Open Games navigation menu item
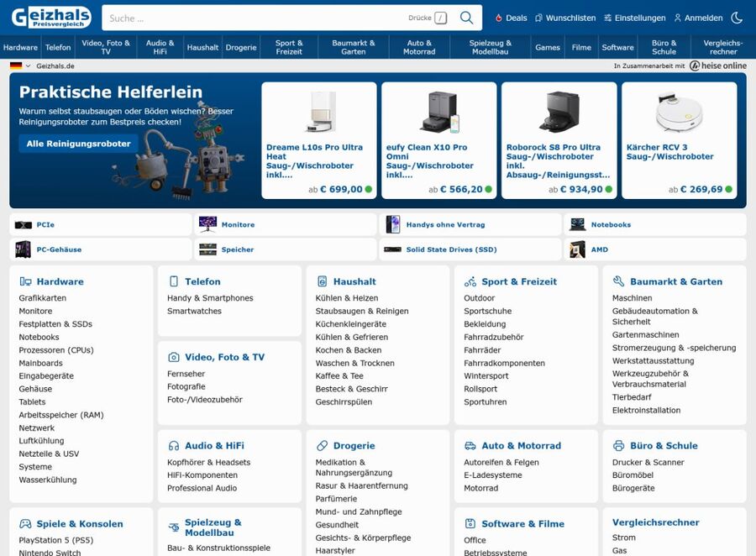Screen dimensions: 756x556 click(x=548, y=47)
